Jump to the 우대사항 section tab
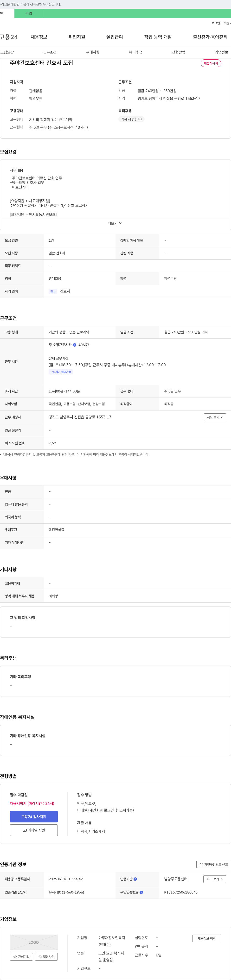Screen dimensions: 231x980 click(93, 52)
